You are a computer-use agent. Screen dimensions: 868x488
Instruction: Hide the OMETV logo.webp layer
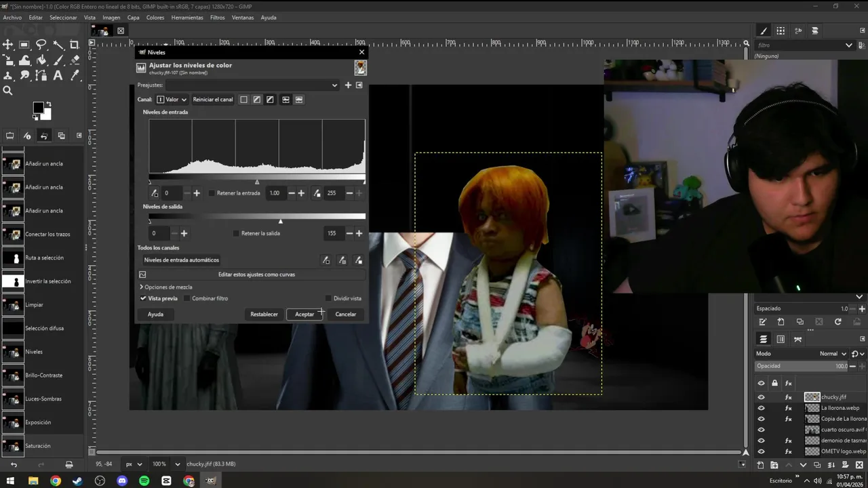761,451
